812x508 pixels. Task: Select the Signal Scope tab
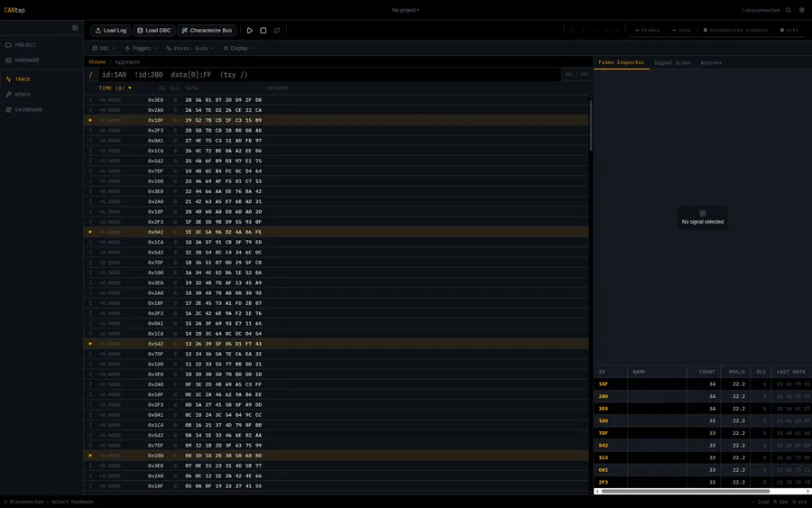pos(671,62)
